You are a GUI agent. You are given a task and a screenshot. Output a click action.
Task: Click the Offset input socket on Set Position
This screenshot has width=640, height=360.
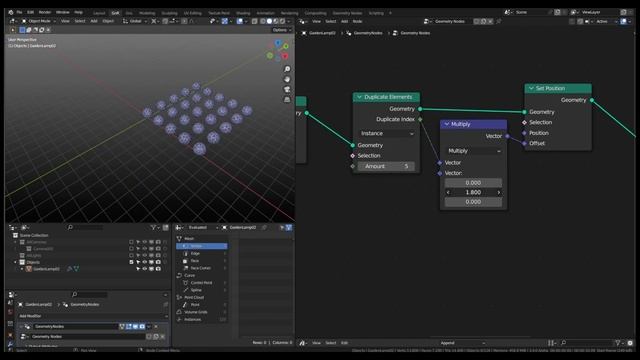point(524,144)
